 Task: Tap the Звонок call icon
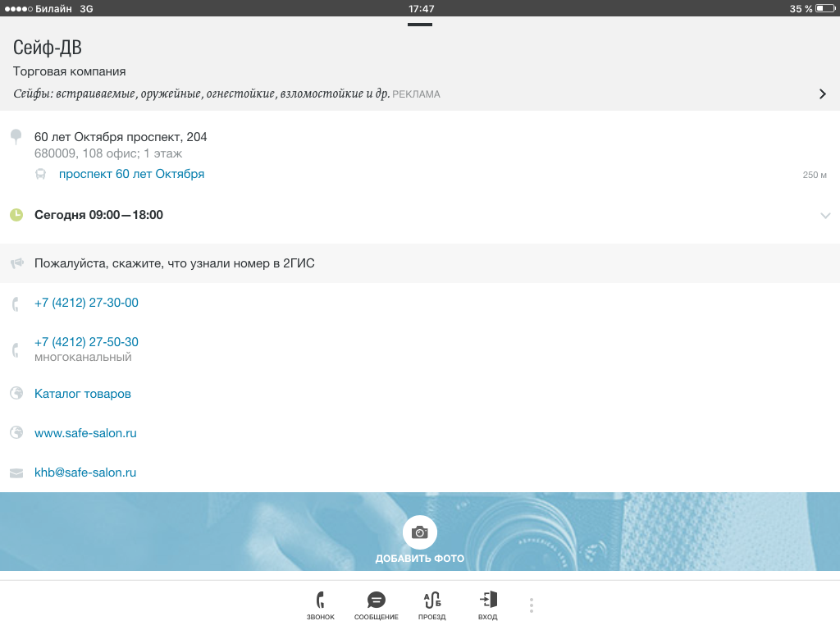(x=320, y=600)
